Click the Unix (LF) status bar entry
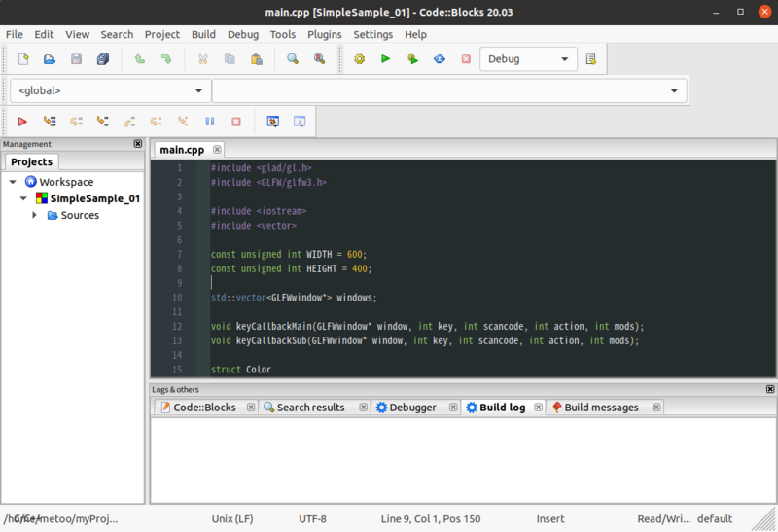 click(x=232, y=519)
